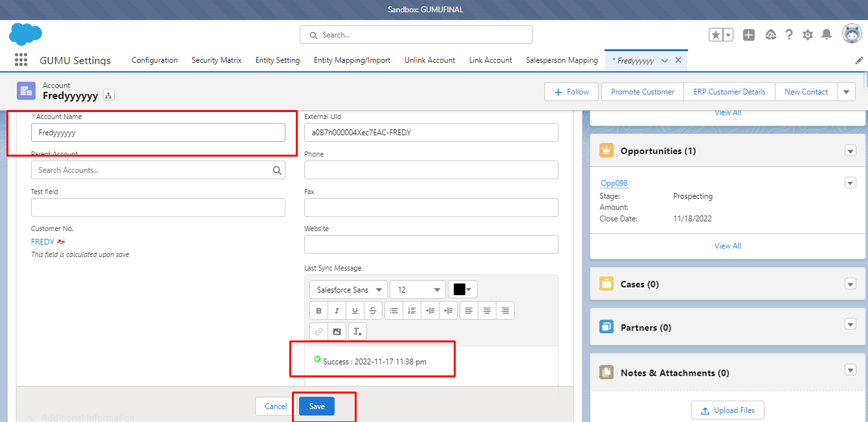The width and height of the screenshot is (868, 422).
Task: Align text center
Action: tap(487, 311)
